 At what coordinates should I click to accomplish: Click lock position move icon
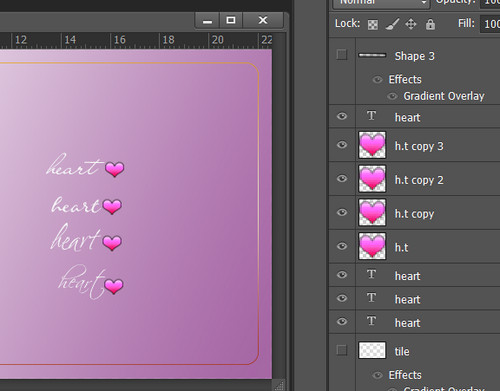pyautogui.click(x=411, y=24)
